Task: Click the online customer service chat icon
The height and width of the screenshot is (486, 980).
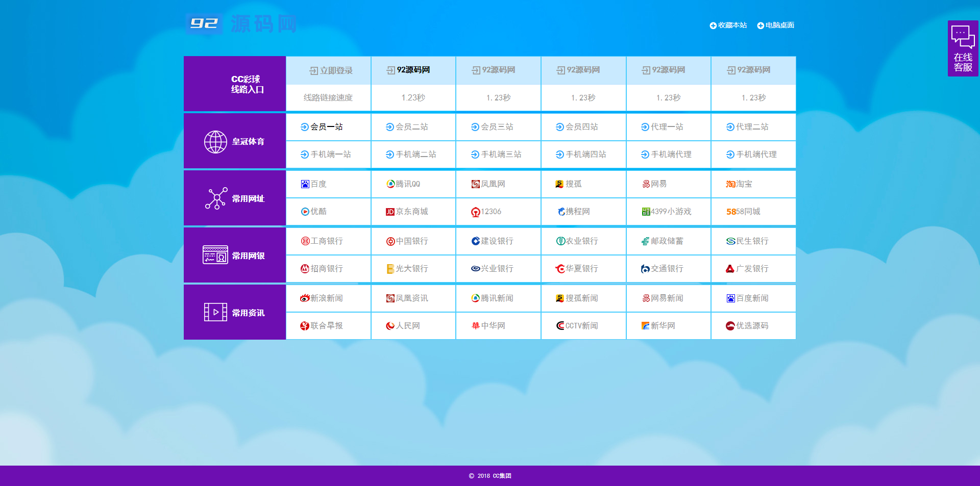Action: point(963,37)
